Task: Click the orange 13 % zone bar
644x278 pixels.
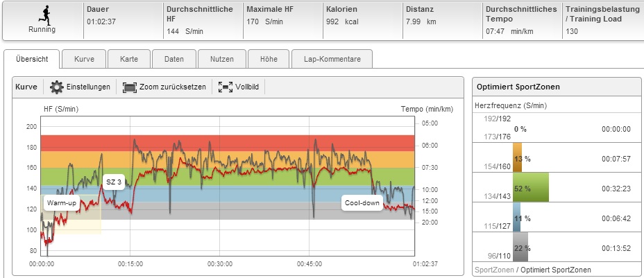Action: [x=517, y=158]
